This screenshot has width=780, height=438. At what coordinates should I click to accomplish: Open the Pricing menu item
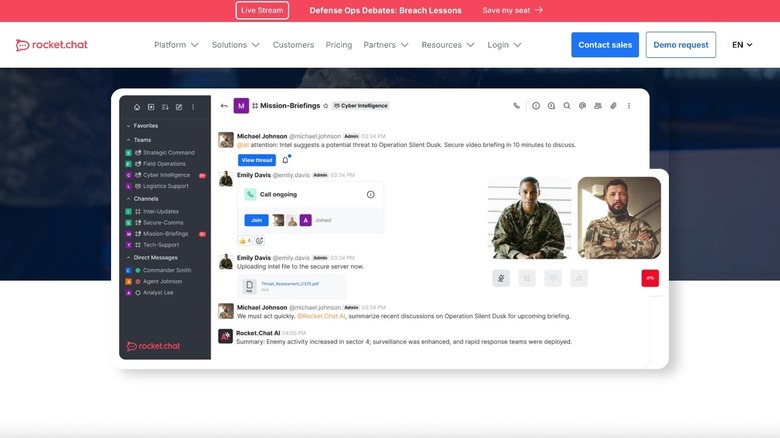pyautogui.click(x=338, y=45)
